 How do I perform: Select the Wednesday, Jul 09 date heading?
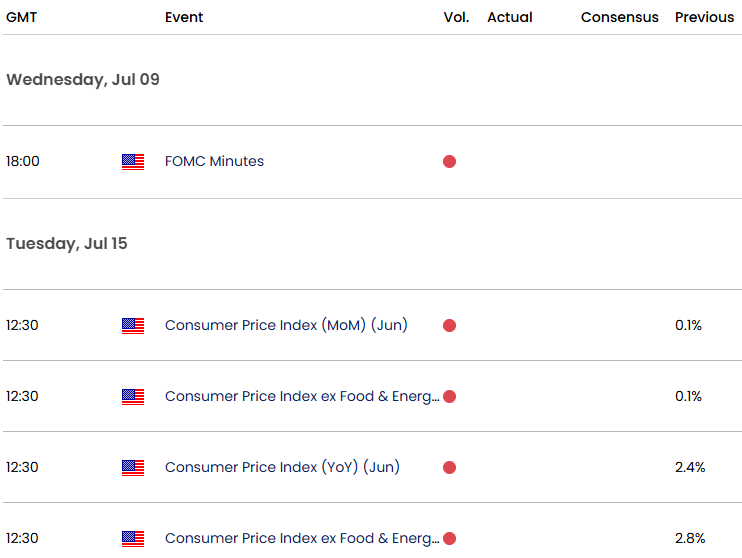(x=83, y=80)
